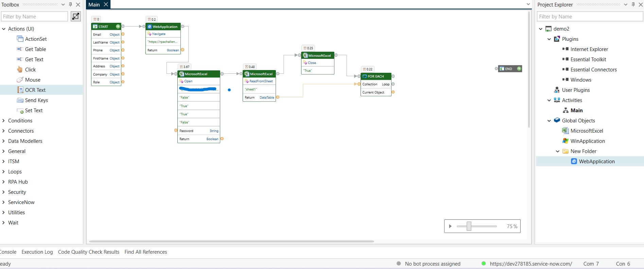The image size is (644, 269).
Task: Select Internet Explorer plugin
Action: 589,49
